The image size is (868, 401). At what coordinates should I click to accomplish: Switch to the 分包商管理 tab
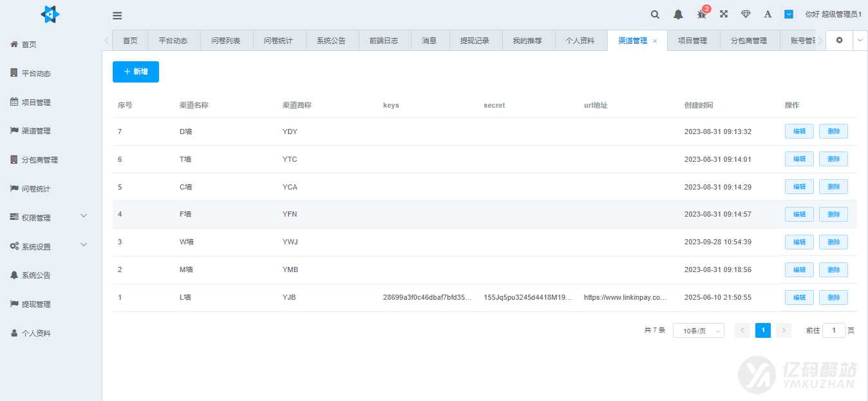pyautogui.click(x=749, y=41)
